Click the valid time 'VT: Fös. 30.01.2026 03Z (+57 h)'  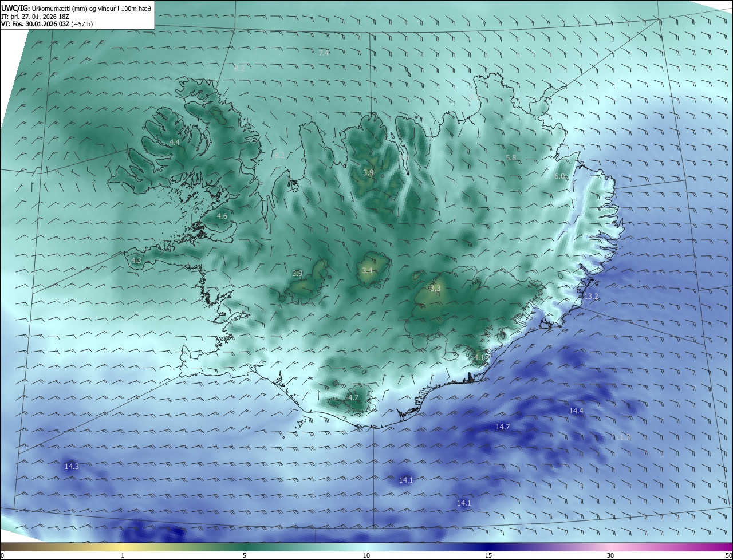(47, 24)
